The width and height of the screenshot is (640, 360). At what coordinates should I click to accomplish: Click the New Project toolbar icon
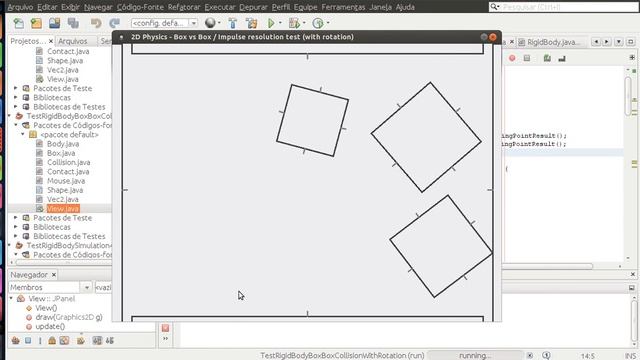36,23
